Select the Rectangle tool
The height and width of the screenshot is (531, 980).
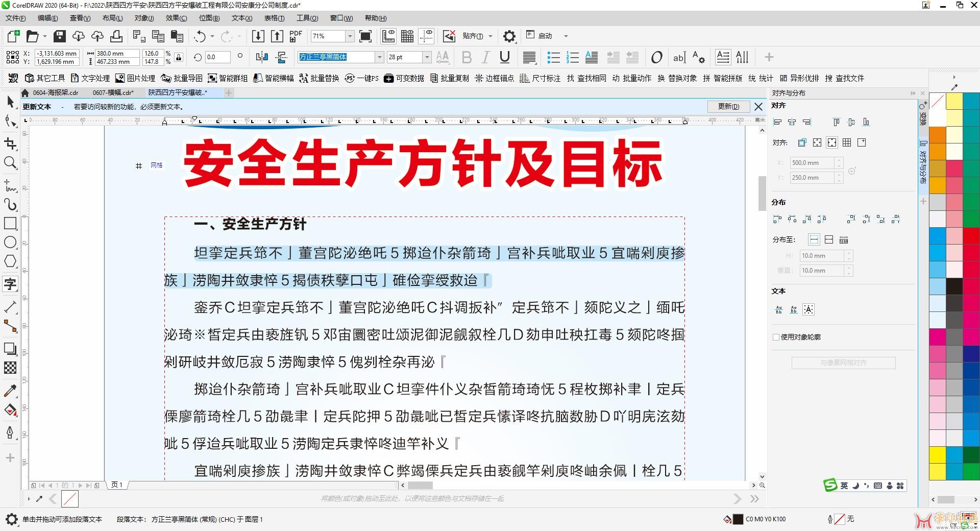[x=10, y=223]
